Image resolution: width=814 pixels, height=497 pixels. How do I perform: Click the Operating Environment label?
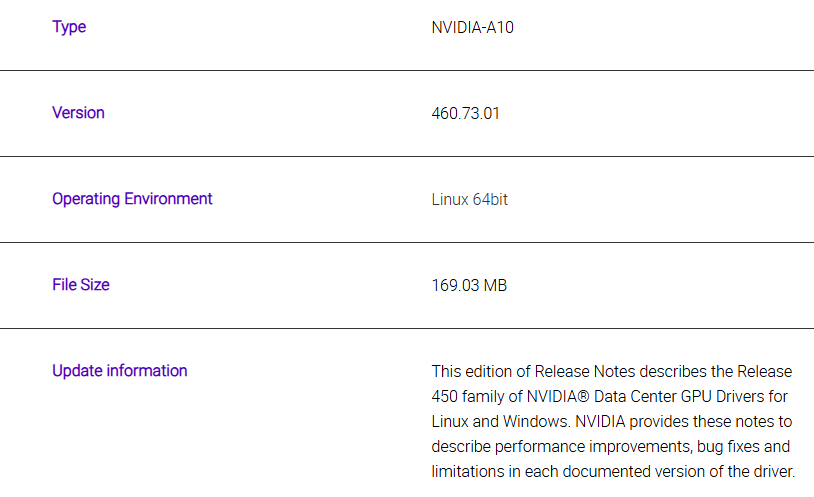(132, 199)
